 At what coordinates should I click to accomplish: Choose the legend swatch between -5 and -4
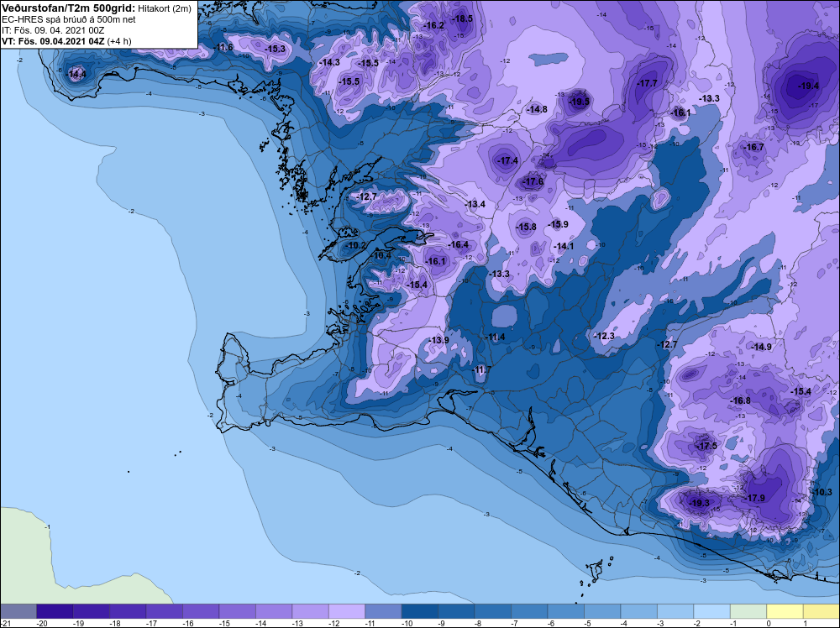(x=602, y=611)
